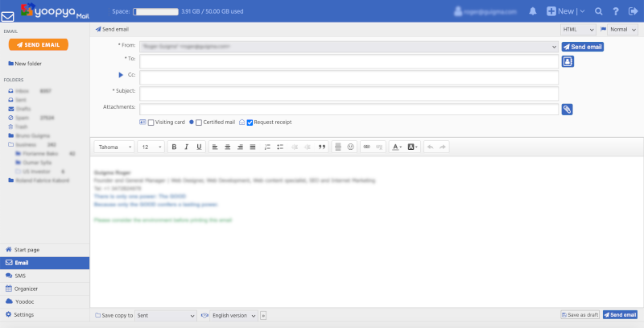Open the Tahoma font family dropdown
644x328 pixels.
(x=114, y=147)
